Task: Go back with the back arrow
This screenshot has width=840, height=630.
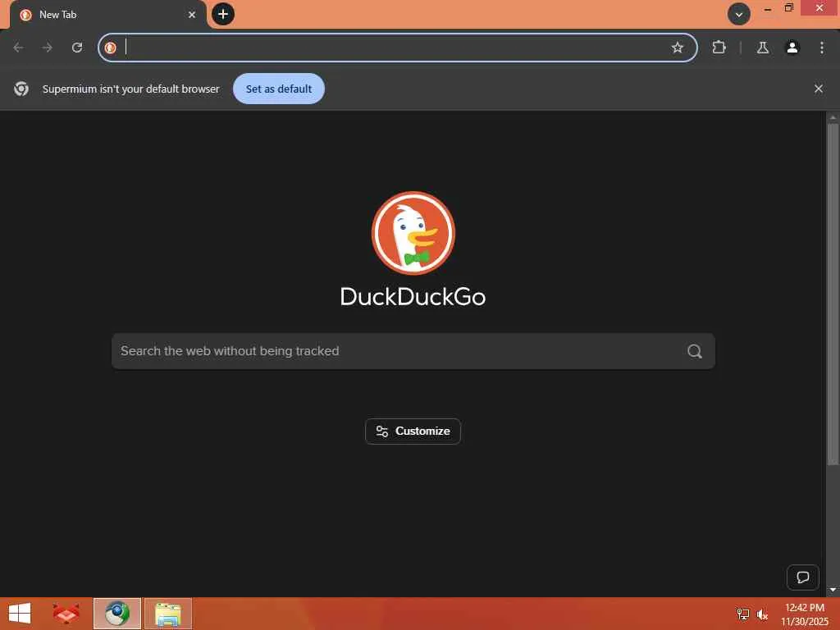Action: [x=19, y=48]
